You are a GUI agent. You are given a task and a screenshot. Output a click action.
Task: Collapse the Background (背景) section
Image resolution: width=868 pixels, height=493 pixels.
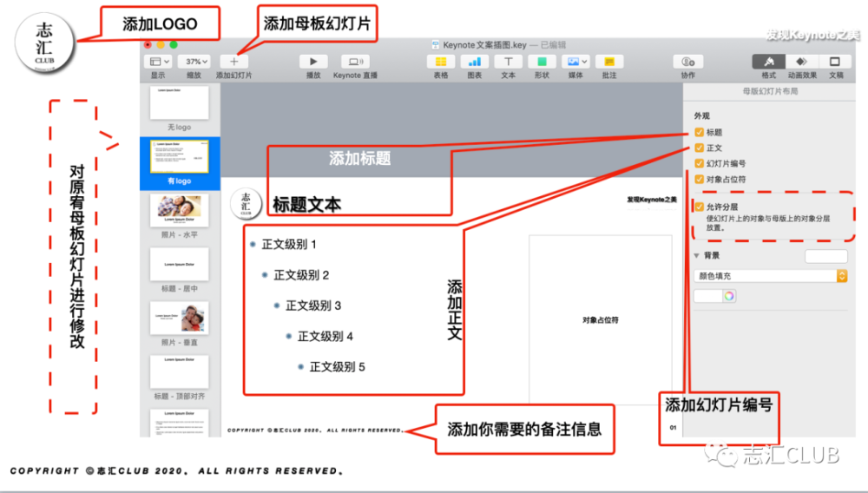pos(697,256)
